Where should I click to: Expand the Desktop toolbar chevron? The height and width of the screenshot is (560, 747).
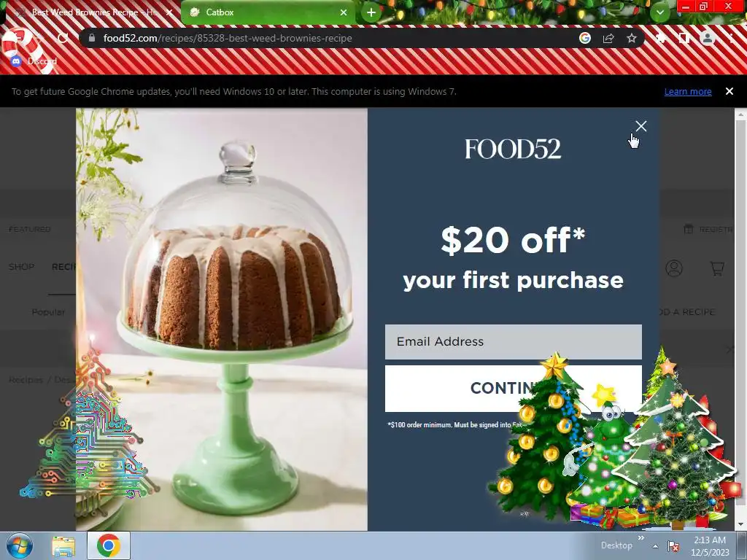640,538
